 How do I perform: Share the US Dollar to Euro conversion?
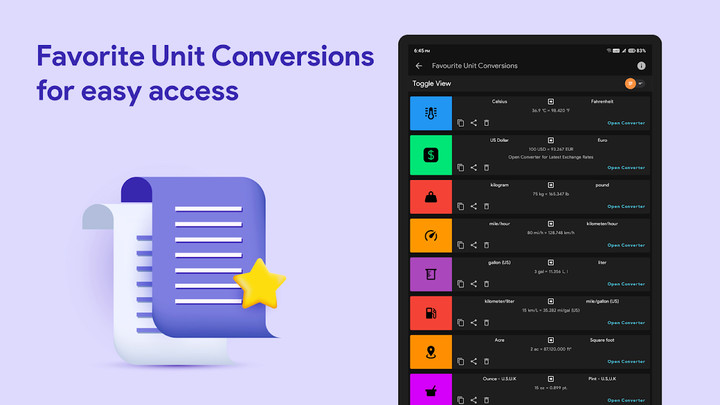pos(474,168)
